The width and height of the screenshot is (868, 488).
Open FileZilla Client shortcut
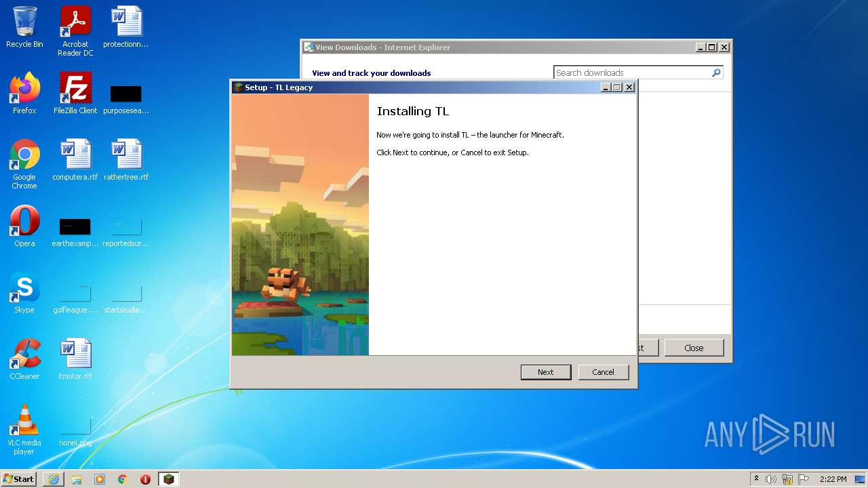click(75, 94)
